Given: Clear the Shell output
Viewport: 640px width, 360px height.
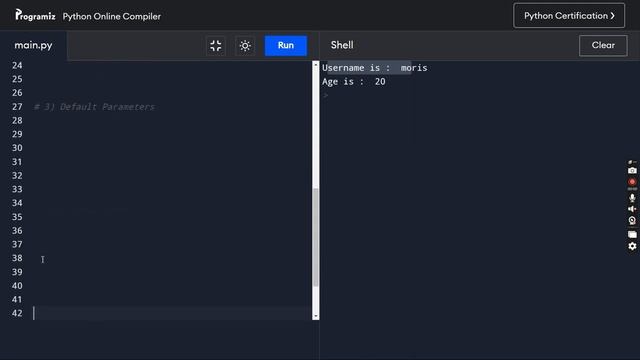Looking at the screenshot, I should pos(603,45).
